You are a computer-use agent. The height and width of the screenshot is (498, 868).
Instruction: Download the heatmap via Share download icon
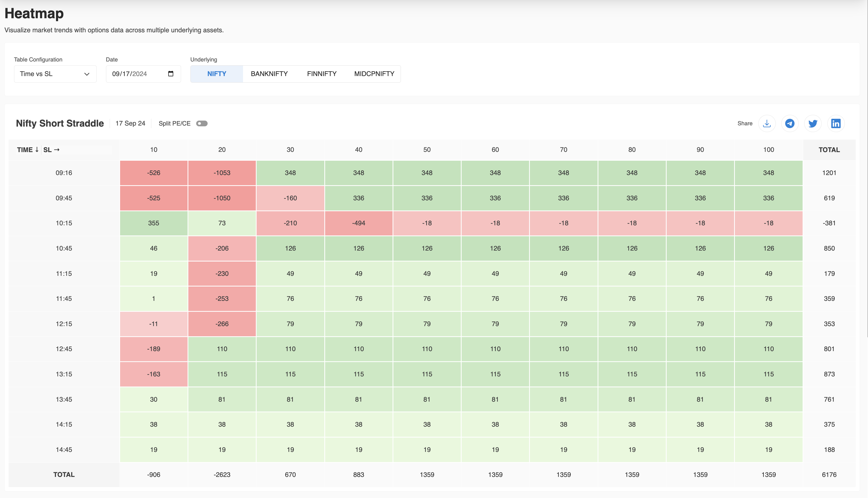click(767, 123)
